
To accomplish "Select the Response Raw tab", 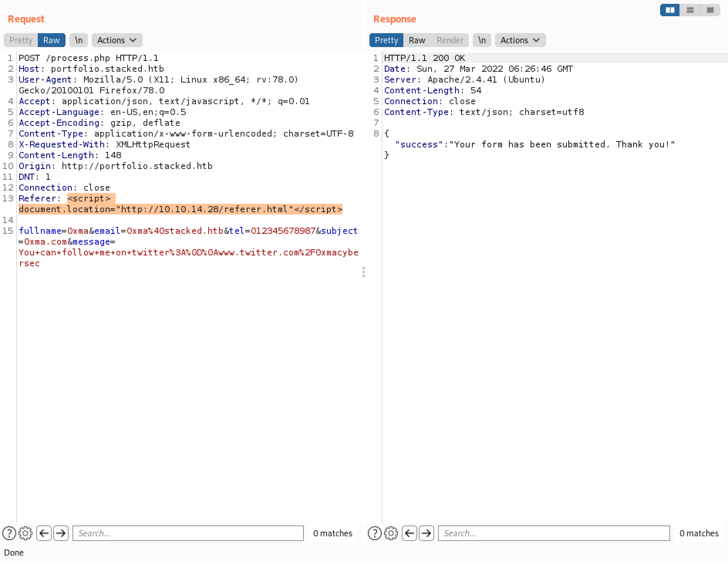I will click(x=417, y=40).
